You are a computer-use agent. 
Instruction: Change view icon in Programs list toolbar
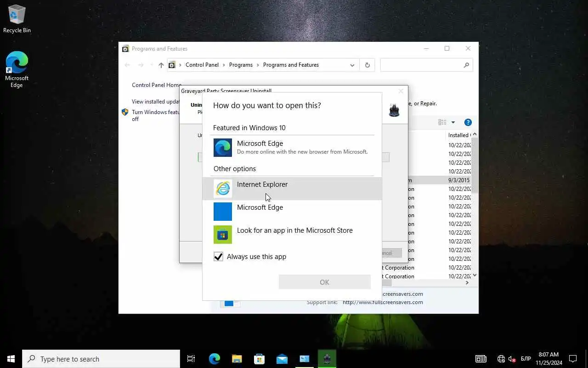tap(442, 122)
